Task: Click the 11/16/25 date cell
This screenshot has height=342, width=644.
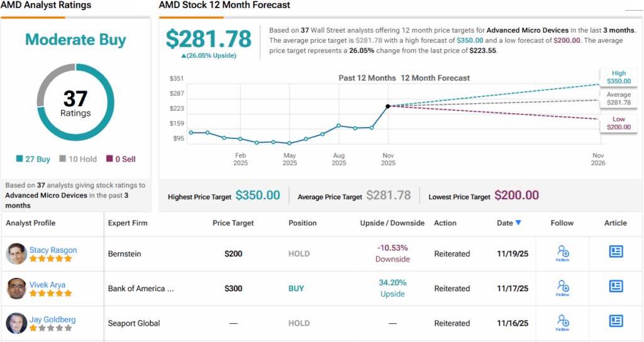Action: coord(513,323)
